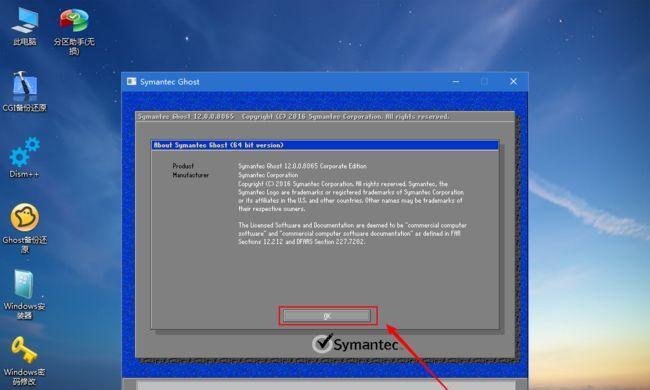Close the Symantec Ghost window
Screen dimensions: 650x390
point(513,82)
